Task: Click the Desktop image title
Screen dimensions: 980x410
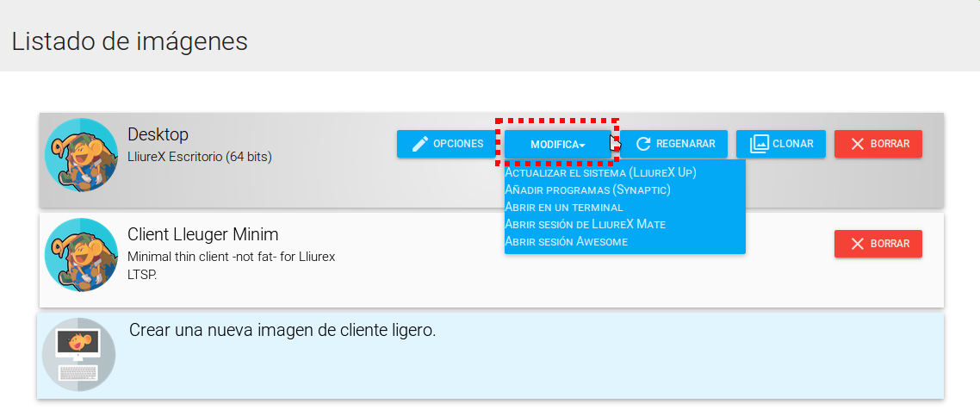Action: pyautogui.click(x=158, y=134)
